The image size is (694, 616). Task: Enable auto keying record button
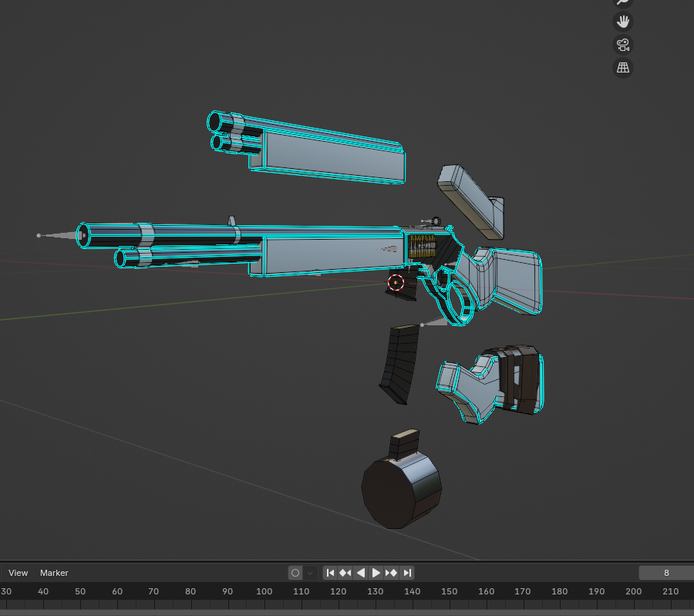pyautogui.click(x=295, y=573)
